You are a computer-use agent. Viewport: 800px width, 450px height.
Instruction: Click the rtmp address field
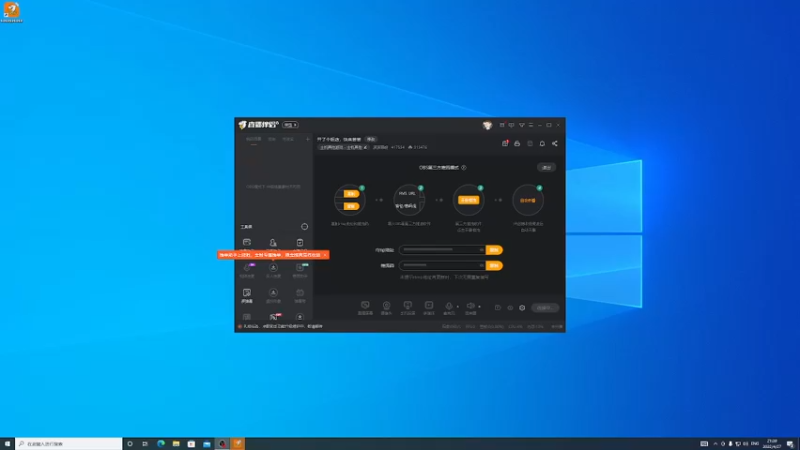click(x=442, y=250)
